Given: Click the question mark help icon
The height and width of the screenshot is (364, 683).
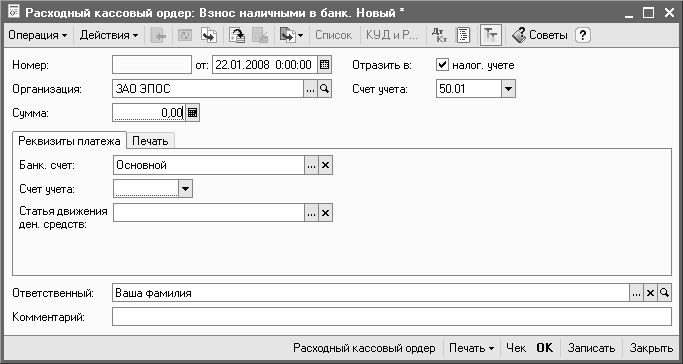Looking at the screenshot, I should point(583,35).
